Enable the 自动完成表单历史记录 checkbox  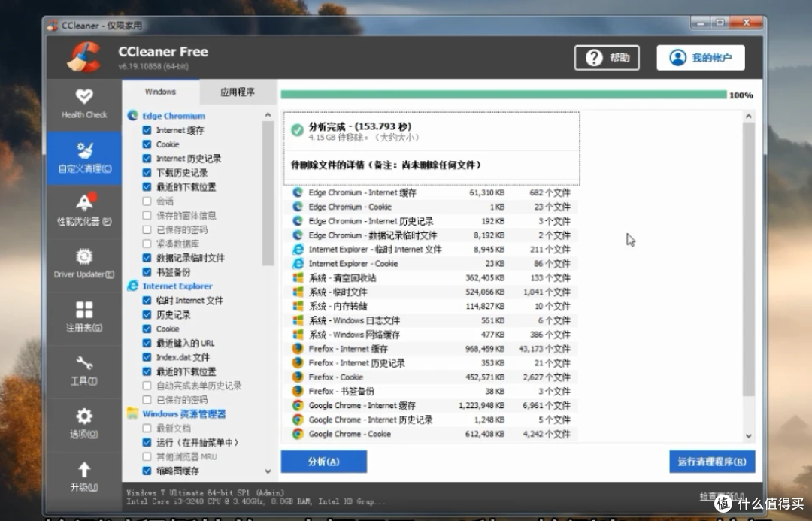tap(147, 386)
